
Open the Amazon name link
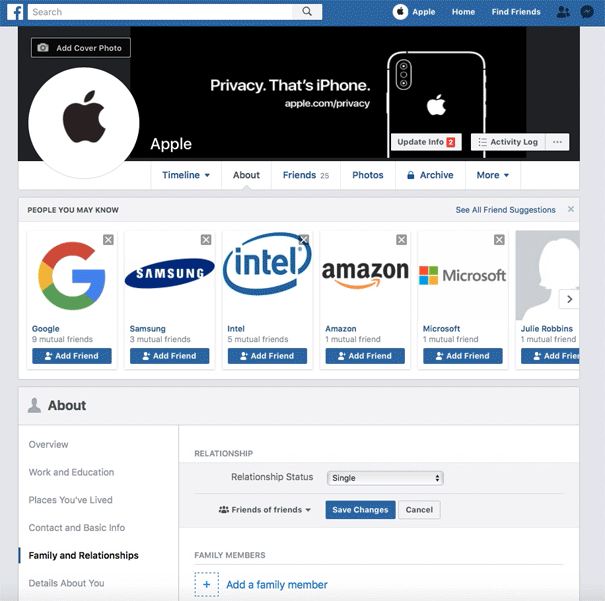coord(341,329)
